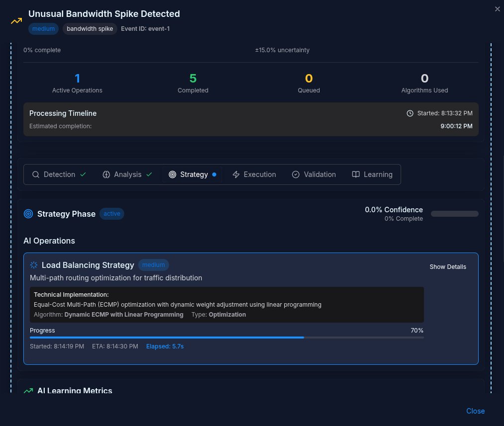Click the check-circle Validation icon
The height and width of the screenshot is (426, 504).
click(295, 174)
